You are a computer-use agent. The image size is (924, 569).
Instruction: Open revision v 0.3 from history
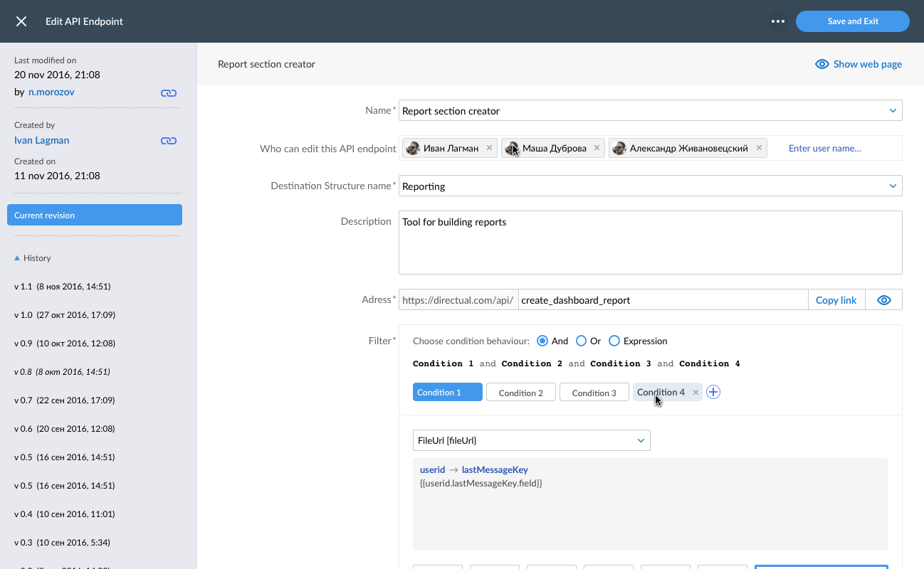click(x=62, y=543)
